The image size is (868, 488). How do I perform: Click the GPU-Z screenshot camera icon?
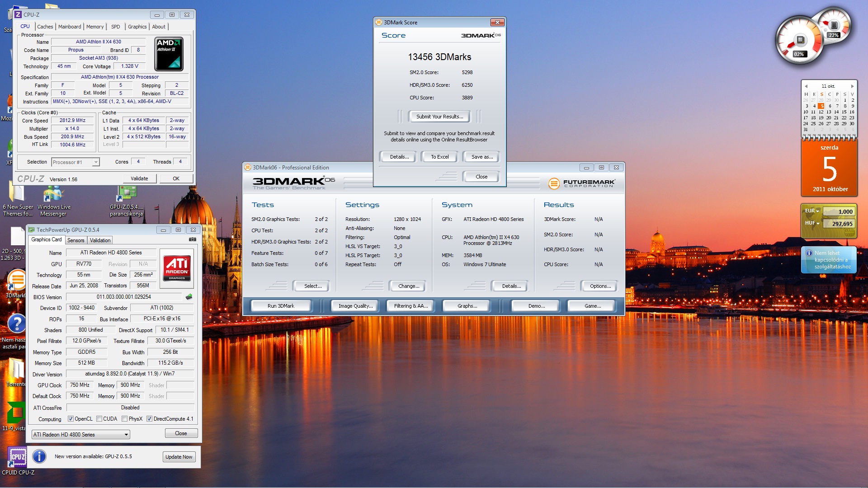tap(192, 239)
